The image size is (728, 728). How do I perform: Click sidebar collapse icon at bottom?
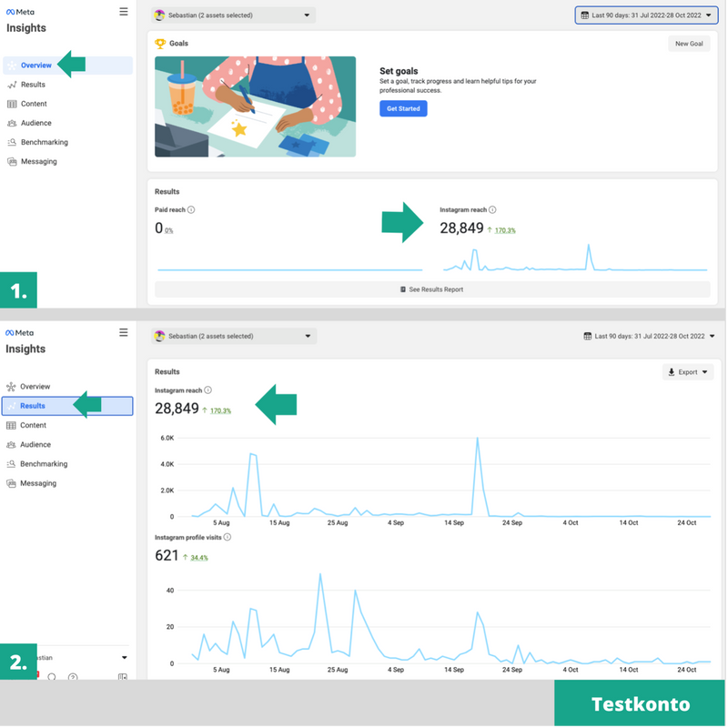[123, 678]
